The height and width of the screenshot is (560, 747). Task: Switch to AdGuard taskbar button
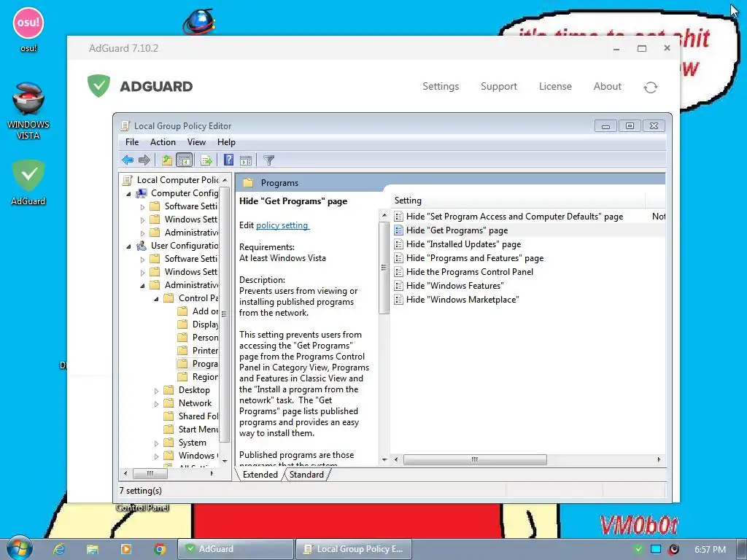click(x=235, y=549)
